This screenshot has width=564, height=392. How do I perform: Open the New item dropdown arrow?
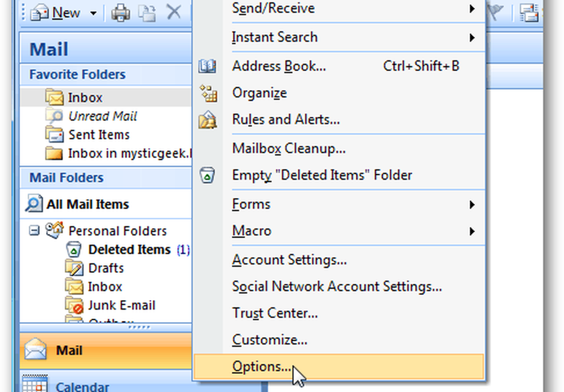pyautogui.click(x=93, y=14)
